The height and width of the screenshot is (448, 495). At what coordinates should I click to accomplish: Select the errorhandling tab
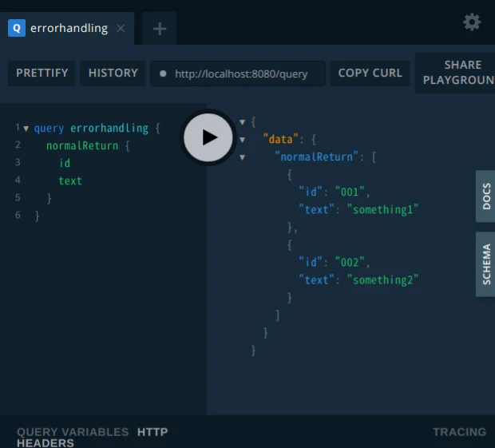(x=67, y=29)
